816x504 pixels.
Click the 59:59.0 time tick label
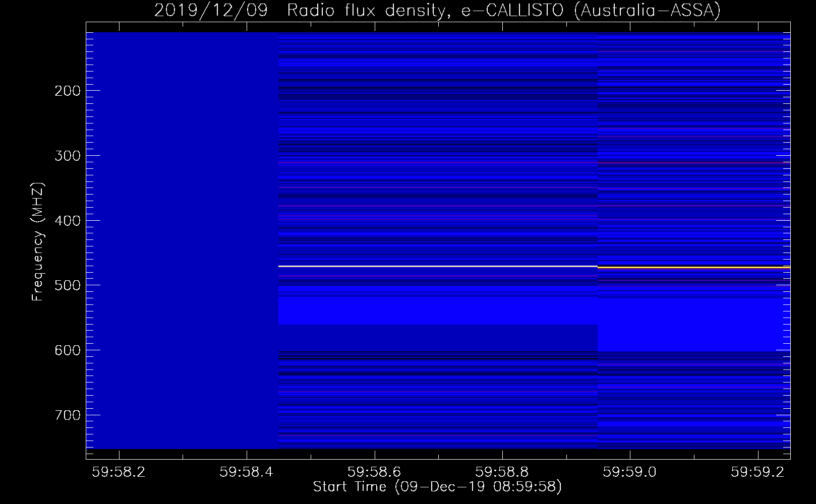coord(630,472)
